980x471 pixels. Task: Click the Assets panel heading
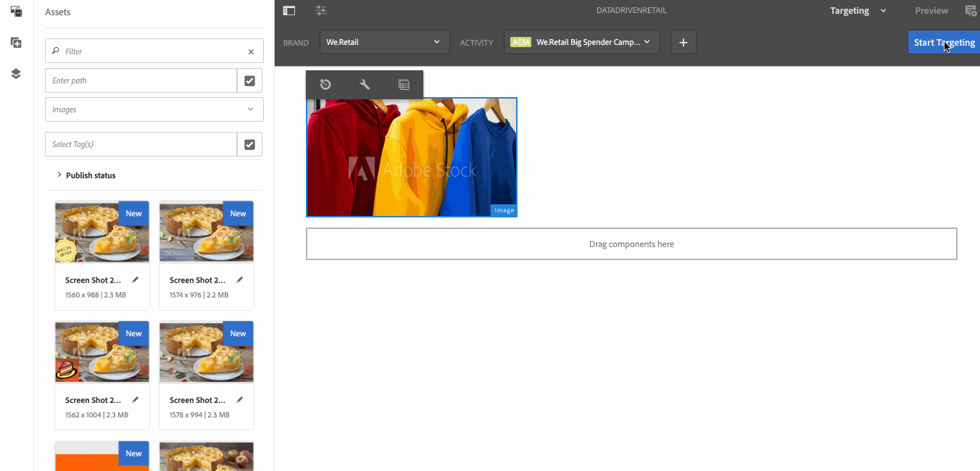(x=58, y=12)
